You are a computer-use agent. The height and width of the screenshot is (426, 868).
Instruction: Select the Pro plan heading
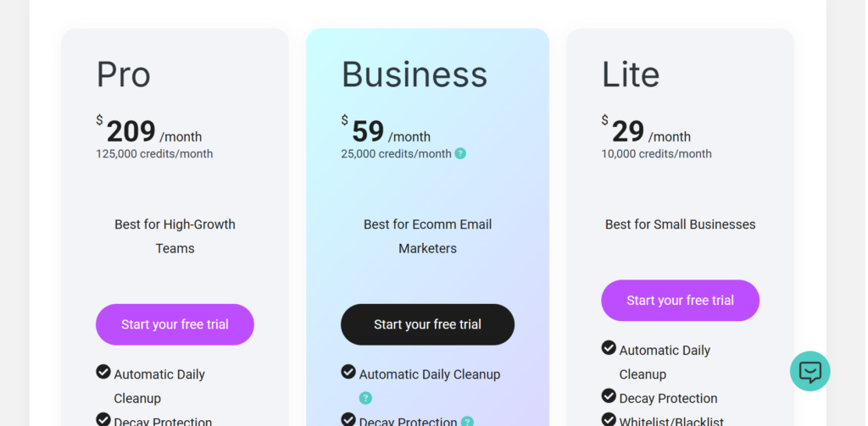124,75
